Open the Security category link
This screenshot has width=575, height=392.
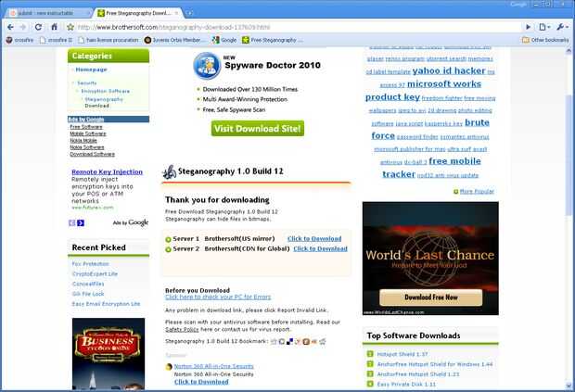click(x=87, y=83)
